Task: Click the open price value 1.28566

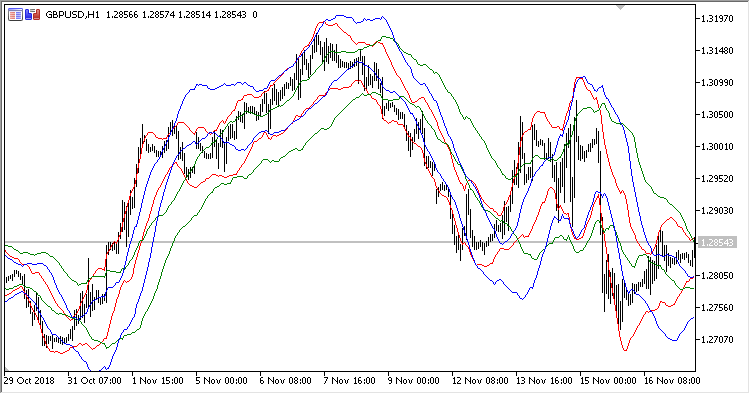Action: pyautogui.click(x=122, y=15)
